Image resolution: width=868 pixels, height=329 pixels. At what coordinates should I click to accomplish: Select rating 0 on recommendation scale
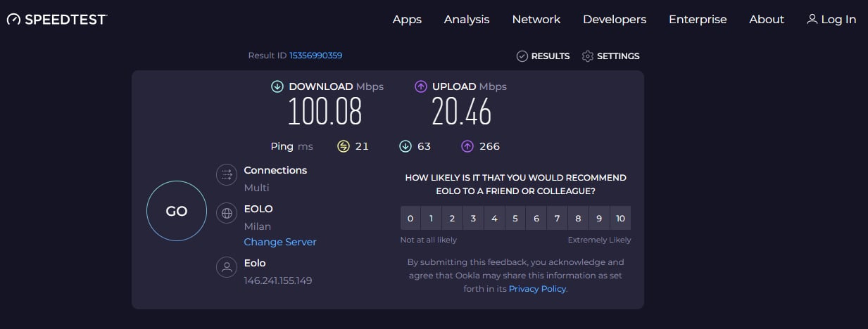(x=410, y=219)
